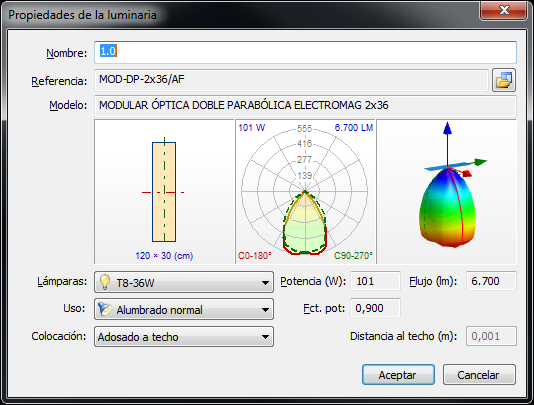The image size is (534, 405).
Task: Select the 3D photometric solid preview
Action: point(446,191)
